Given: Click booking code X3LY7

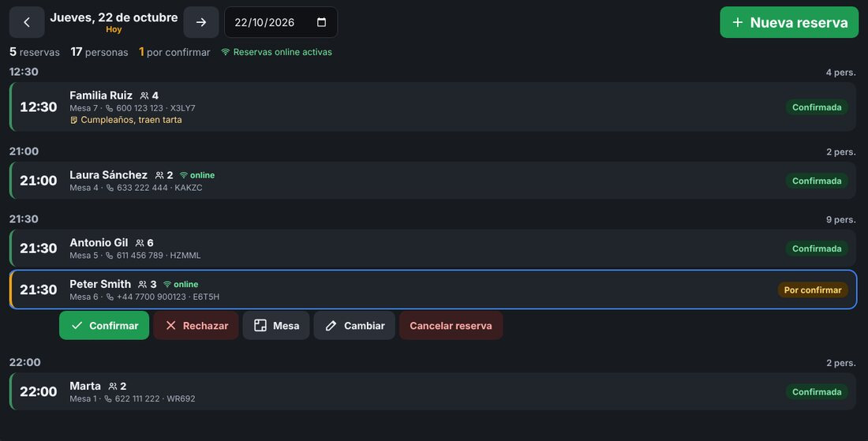Looking at the screenshot, I should coord(183,108).
